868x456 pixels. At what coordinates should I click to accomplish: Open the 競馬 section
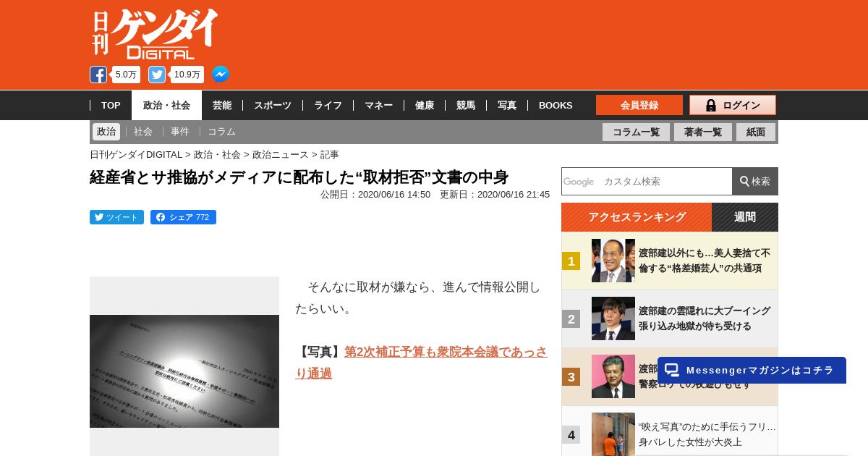(x=466, y=105)
